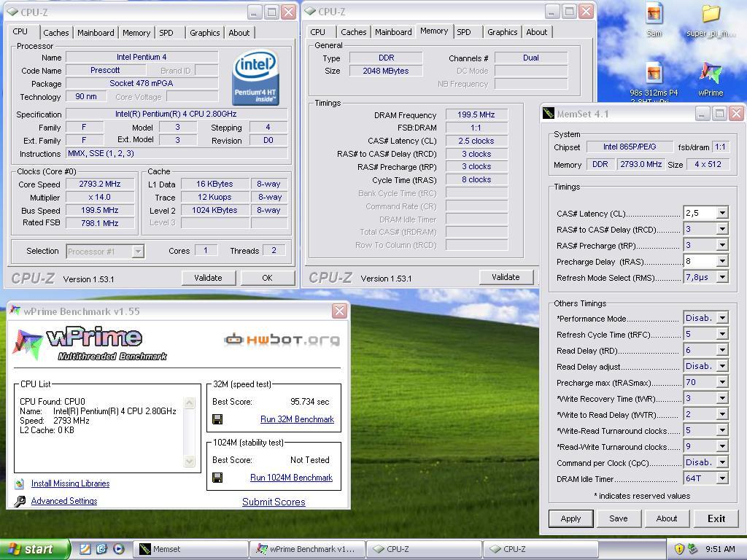Click the MemSet title bar icon
The image size is (747, 560).
pos(549,113)
